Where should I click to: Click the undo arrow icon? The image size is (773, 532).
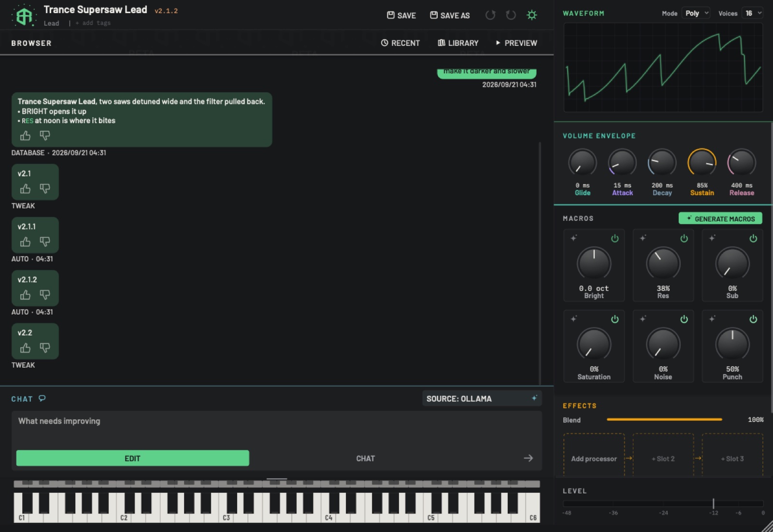tap(490, 15)
